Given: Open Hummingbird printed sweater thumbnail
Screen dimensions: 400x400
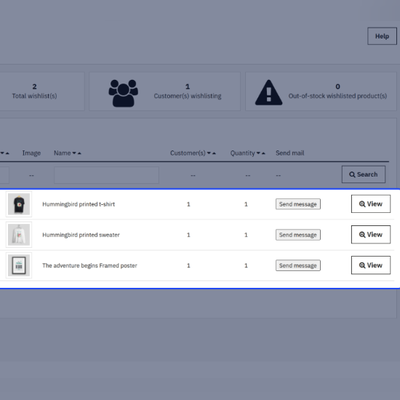Looking at the screenshot, I should coord(19,235).
